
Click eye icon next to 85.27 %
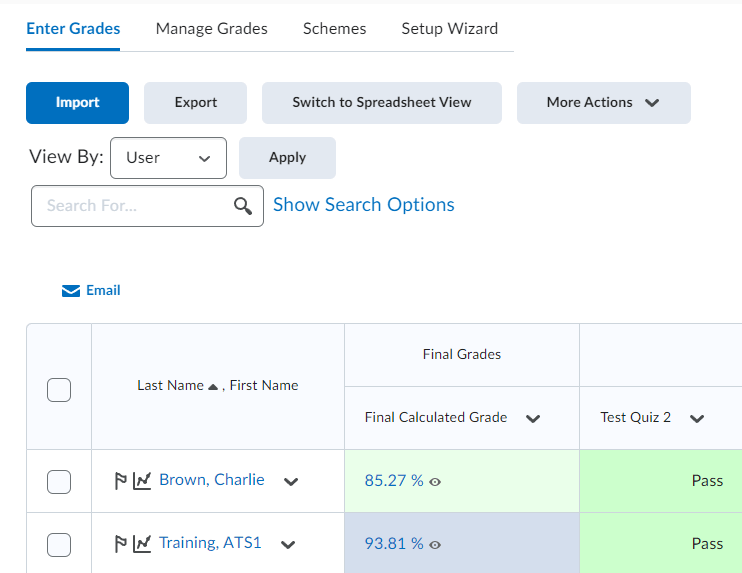435,482
